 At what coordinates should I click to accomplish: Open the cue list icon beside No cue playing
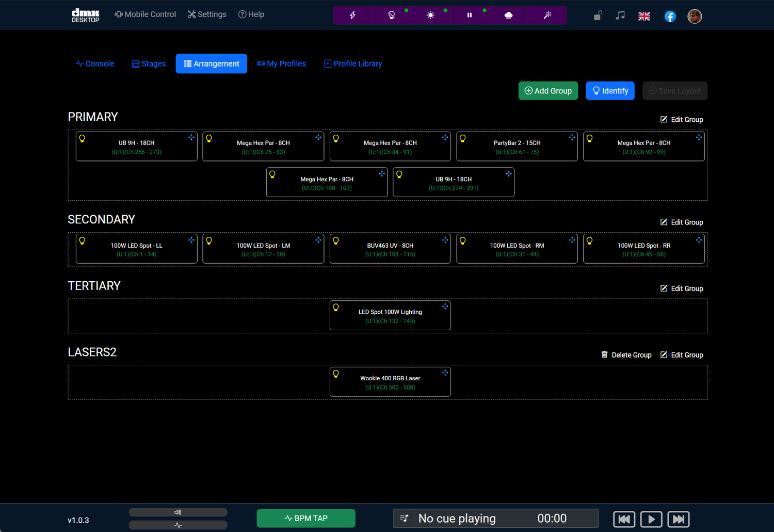[404, 518]
